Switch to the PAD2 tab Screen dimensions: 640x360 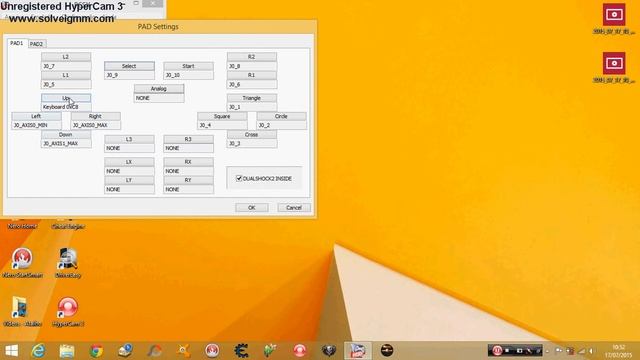coord(36,44)
